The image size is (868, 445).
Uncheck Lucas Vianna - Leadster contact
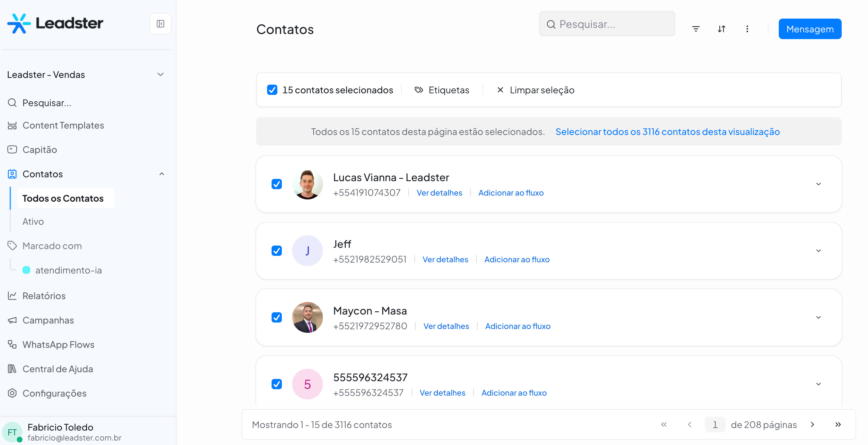pos(277,184)
